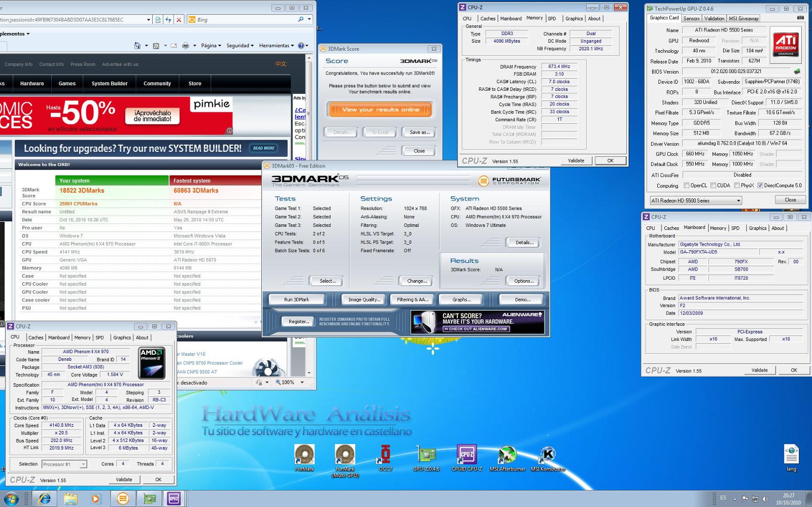Click the Hardware menu on Futuremark site

click(x=32, y=83)
